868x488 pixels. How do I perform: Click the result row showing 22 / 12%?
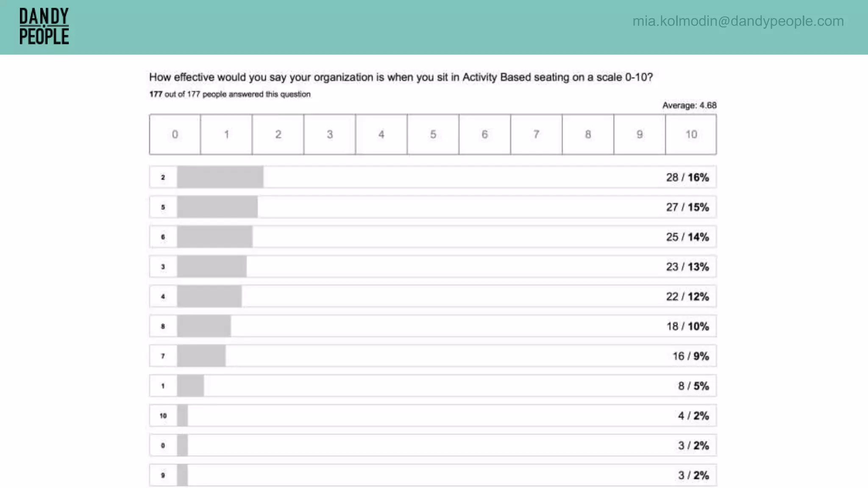click(433, 297)
